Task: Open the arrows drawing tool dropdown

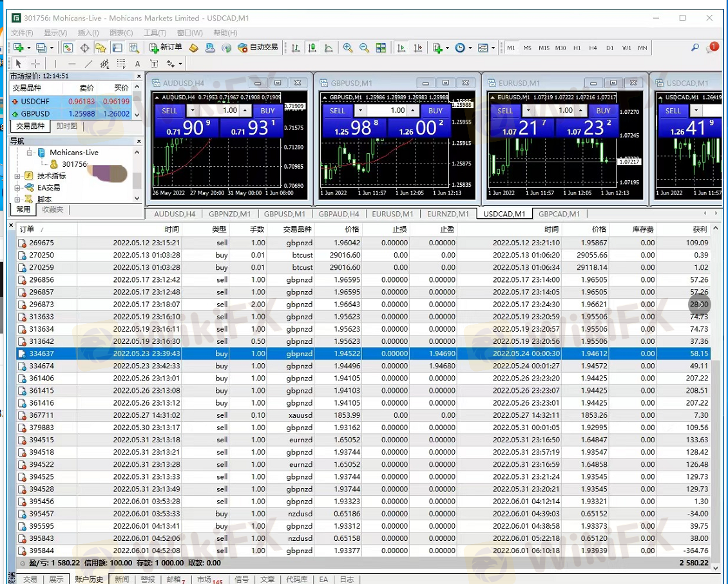Action: [180, 64]
